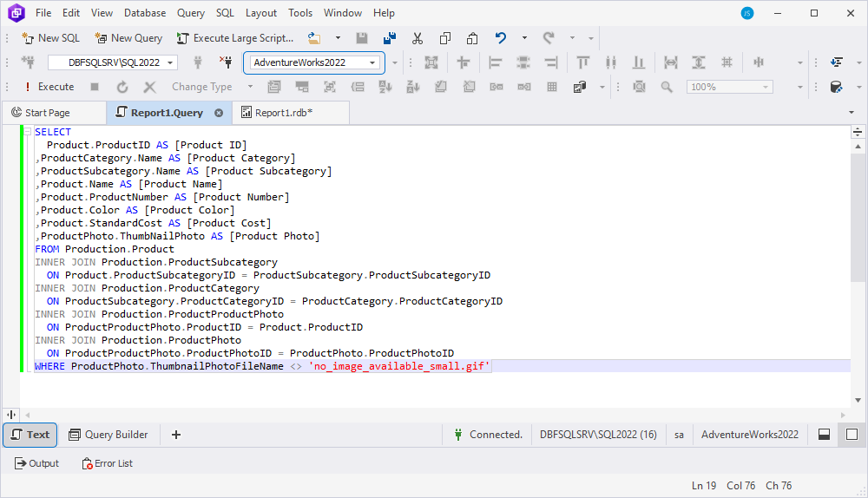The image size is (868, 498).
Task: Click the Save floppy disk icon
Action: pyautogui.click(x=361, y=38)
